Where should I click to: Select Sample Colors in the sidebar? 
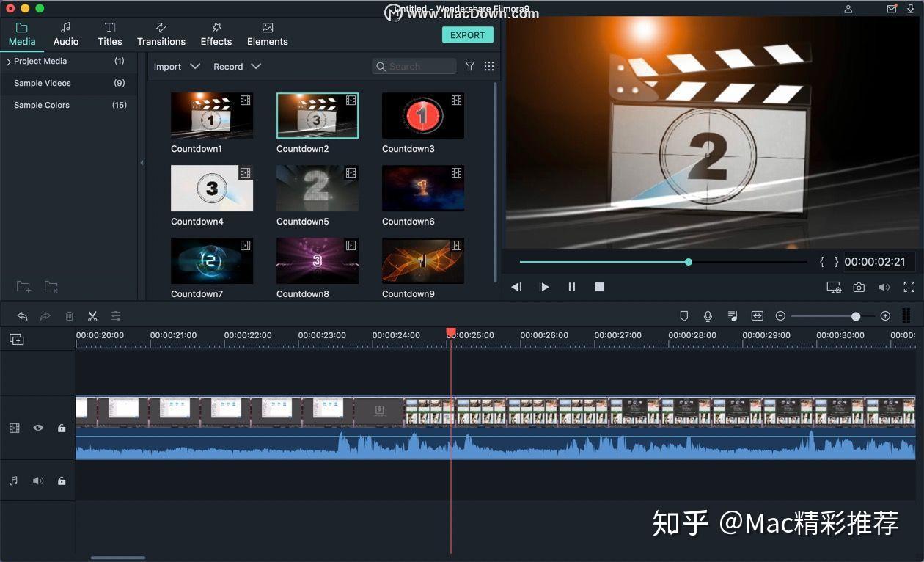coord(42,105)
